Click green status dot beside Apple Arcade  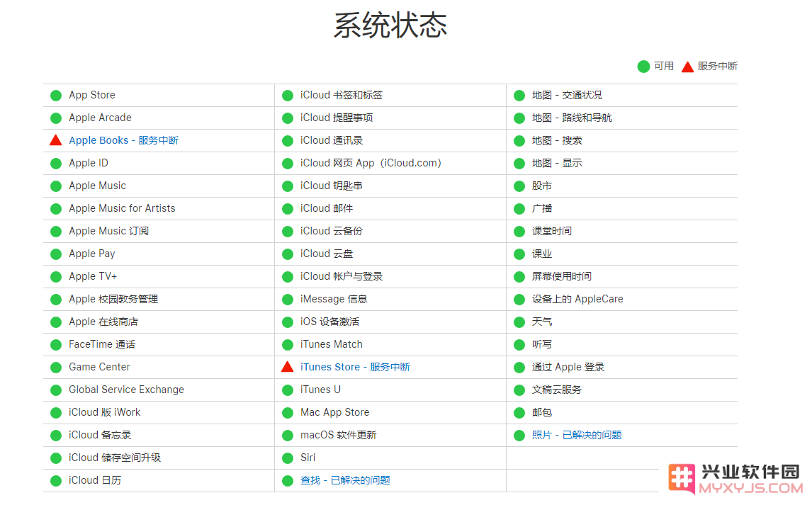coord(56,118)
